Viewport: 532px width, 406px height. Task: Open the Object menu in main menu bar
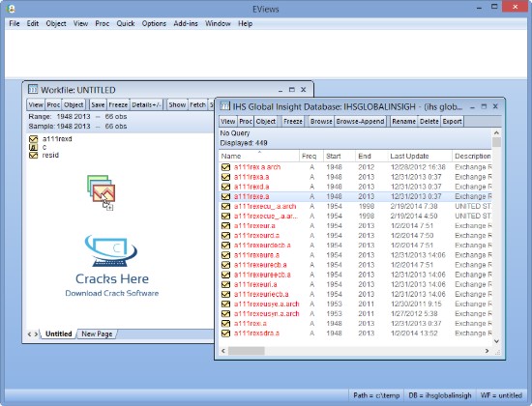click(x=56, y=23)
